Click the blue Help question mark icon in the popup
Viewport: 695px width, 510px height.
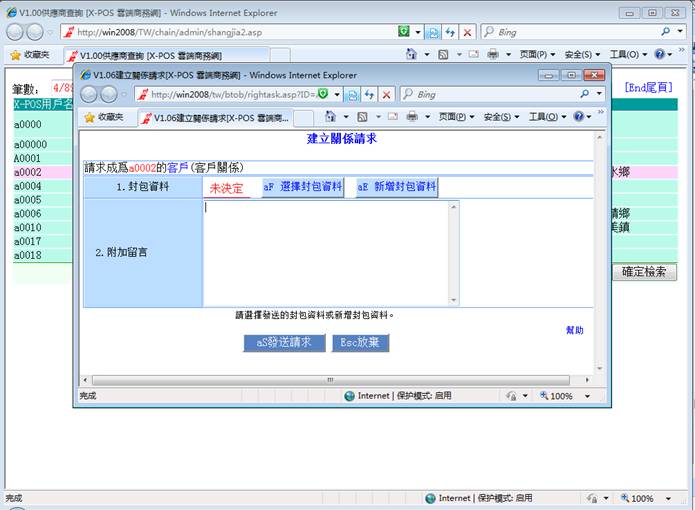coord(577,117)
